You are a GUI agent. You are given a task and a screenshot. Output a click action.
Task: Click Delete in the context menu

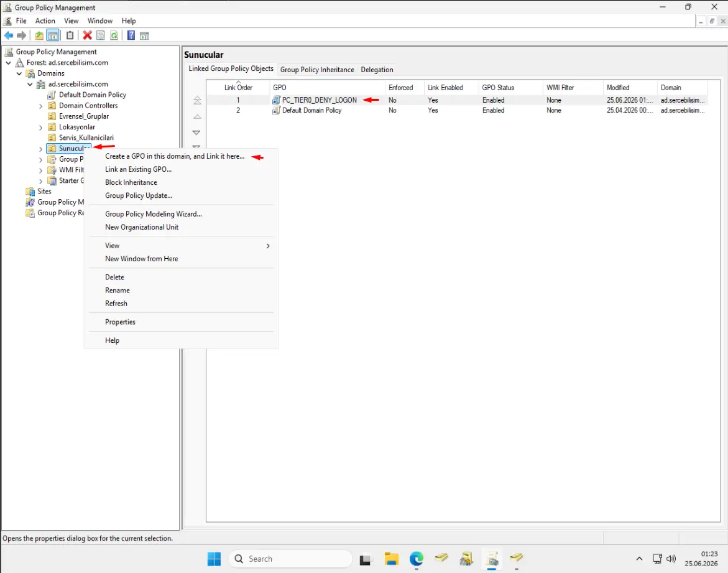click(114, 277)
